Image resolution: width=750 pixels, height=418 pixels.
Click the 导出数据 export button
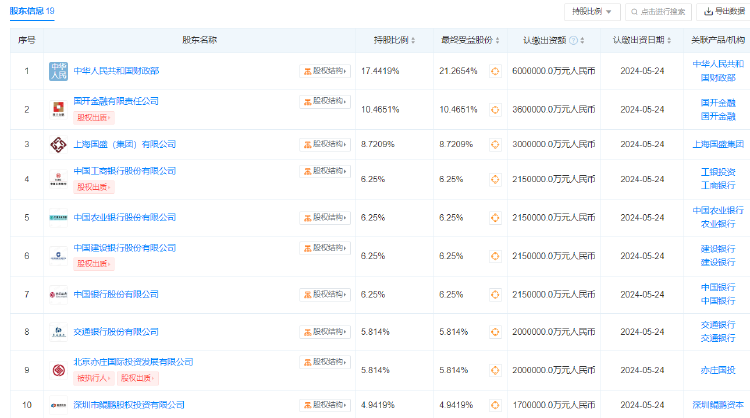click(724, 11)
